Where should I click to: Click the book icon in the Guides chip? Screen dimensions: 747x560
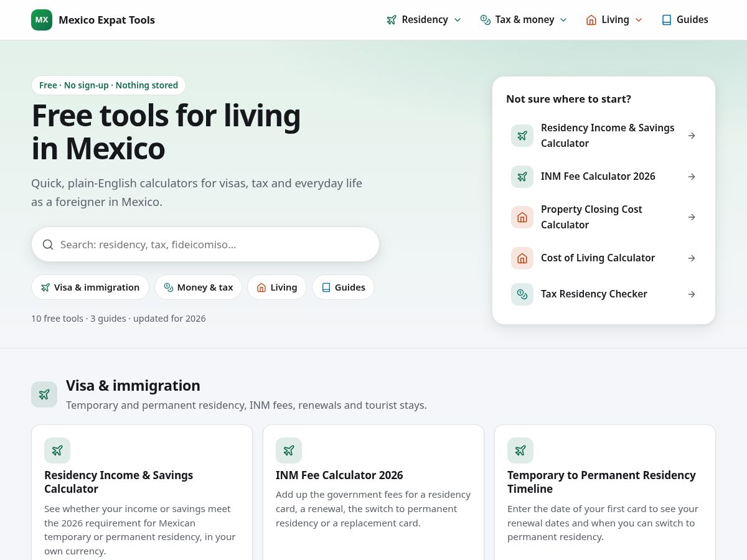326,287
